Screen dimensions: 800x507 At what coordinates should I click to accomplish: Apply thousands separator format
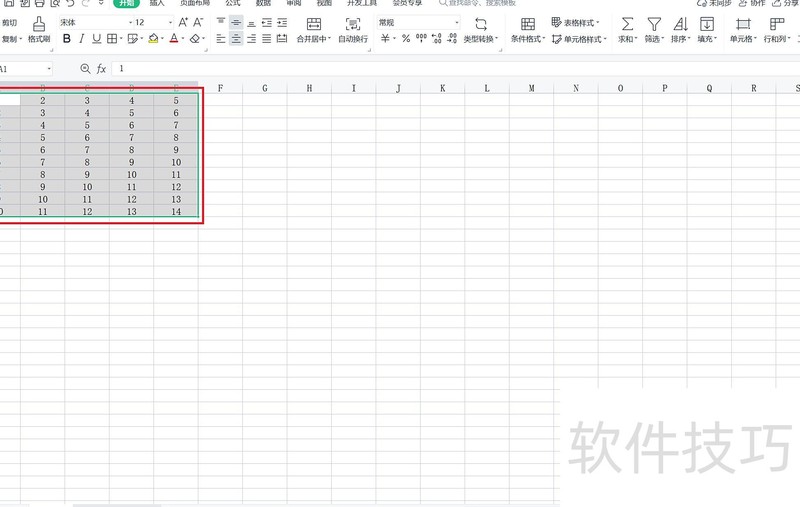[x=421, y=39]
